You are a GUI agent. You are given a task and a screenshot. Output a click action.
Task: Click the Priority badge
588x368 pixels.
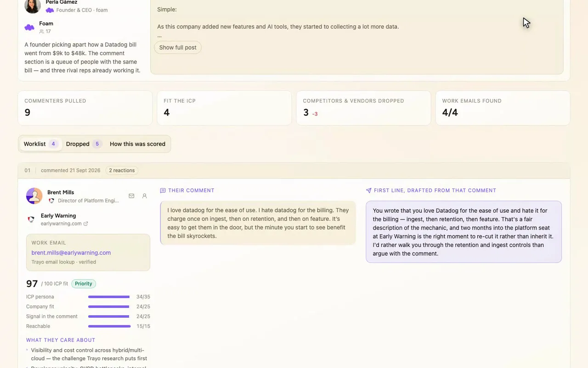click(84, 284)
